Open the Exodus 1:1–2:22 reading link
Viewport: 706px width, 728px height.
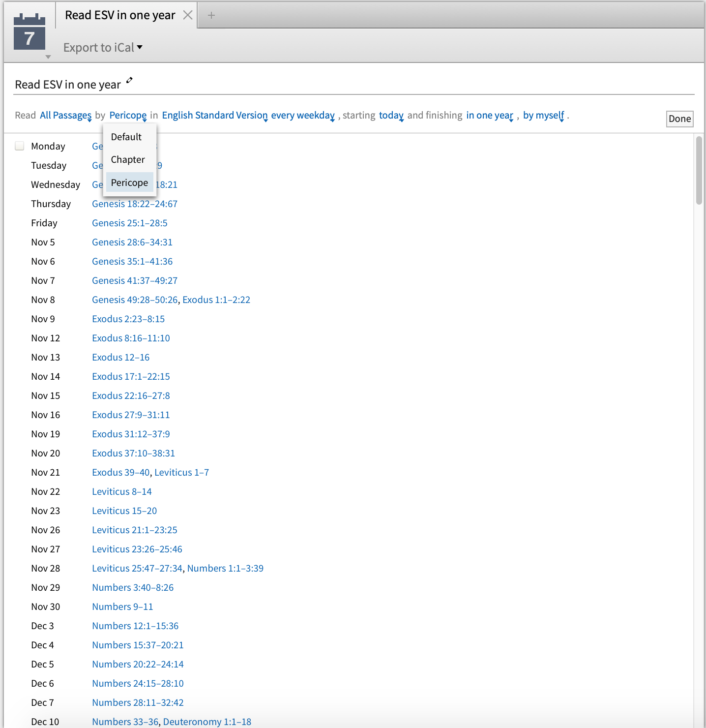click(216, 300)
